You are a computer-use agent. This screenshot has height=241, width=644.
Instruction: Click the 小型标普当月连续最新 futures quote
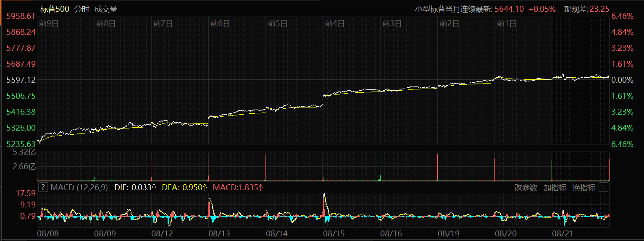[x=485, y=9]
